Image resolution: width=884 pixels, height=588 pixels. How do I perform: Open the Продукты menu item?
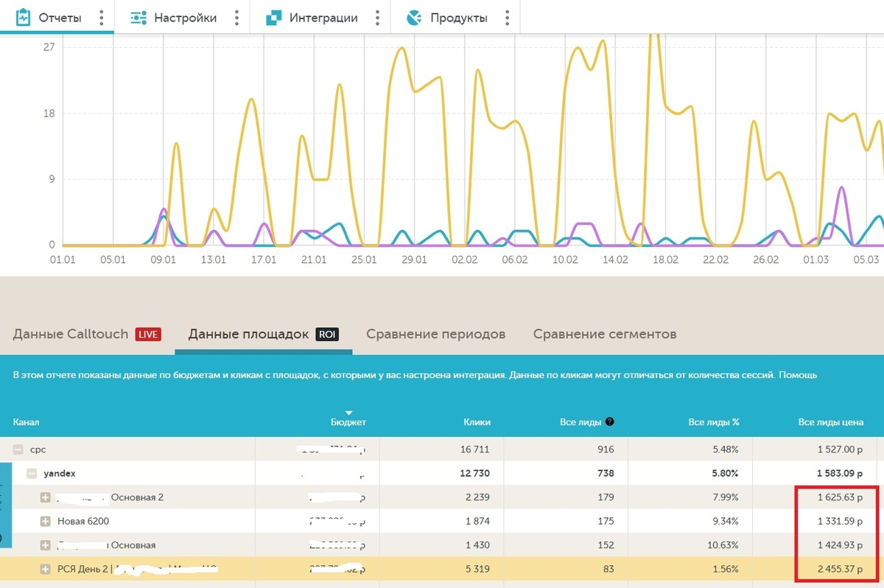click(x=459, y=18)
